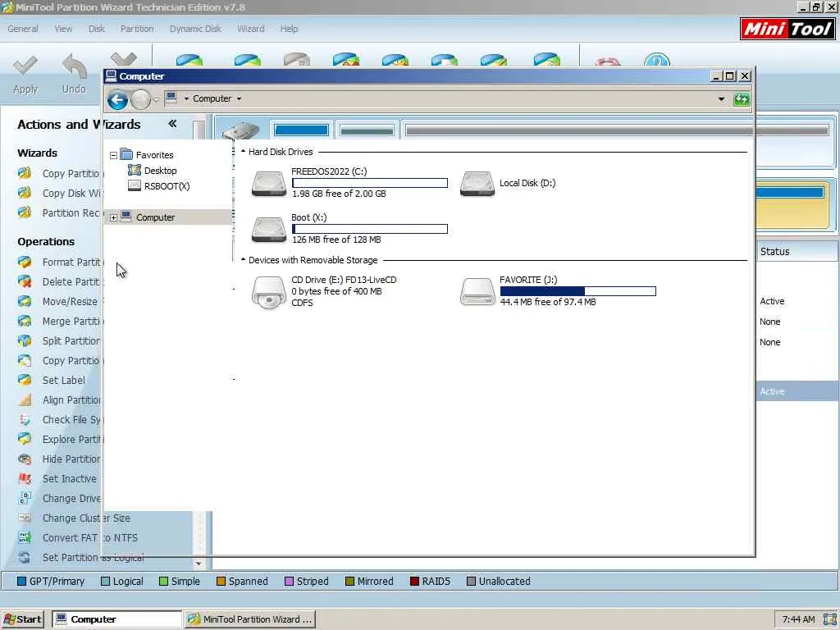
Task: Open the recent pages dropdown beside navigation arrows
Action: [x=156, y=99]
